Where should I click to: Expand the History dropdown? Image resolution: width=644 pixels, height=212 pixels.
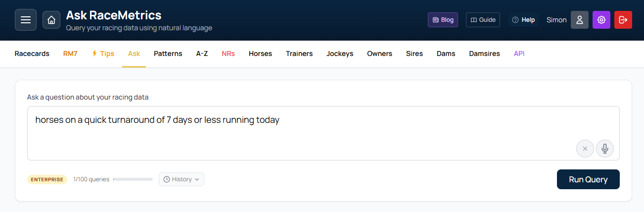click(182, 179)
